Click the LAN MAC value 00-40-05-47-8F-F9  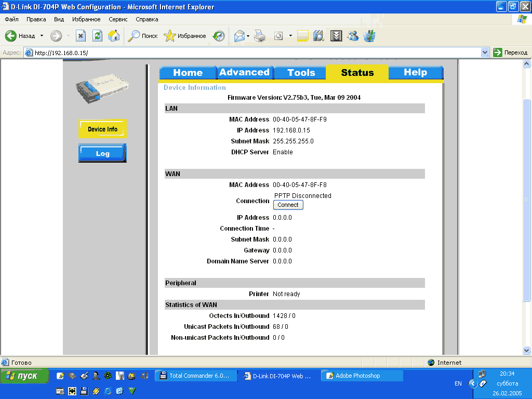point(300,119)
